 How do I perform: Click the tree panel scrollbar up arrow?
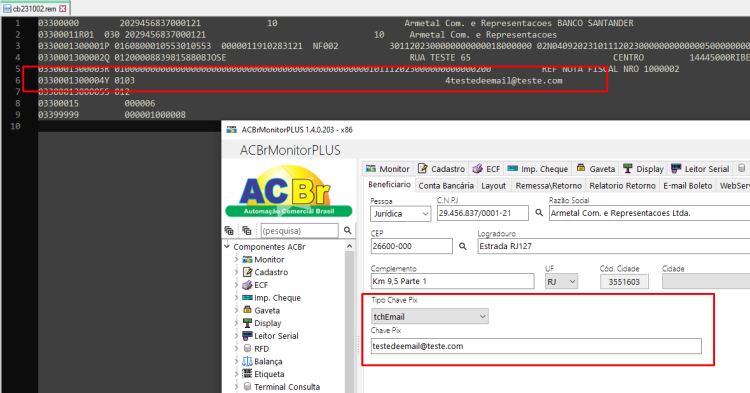click(349, 246)
